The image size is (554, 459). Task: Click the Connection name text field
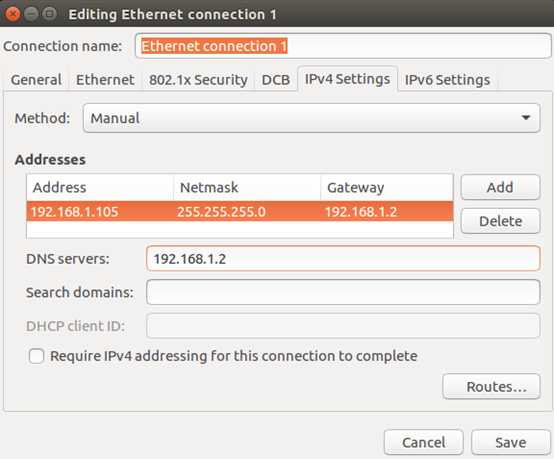tap(343, 46)
